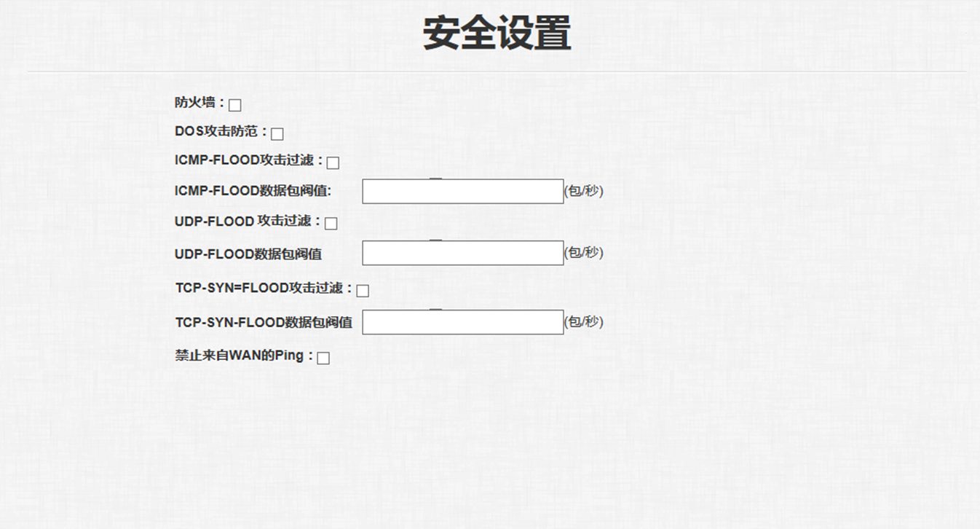Click the TCP-SYN-FLOOD数据包阀值 label
The image size is (980, 529).
263,322
